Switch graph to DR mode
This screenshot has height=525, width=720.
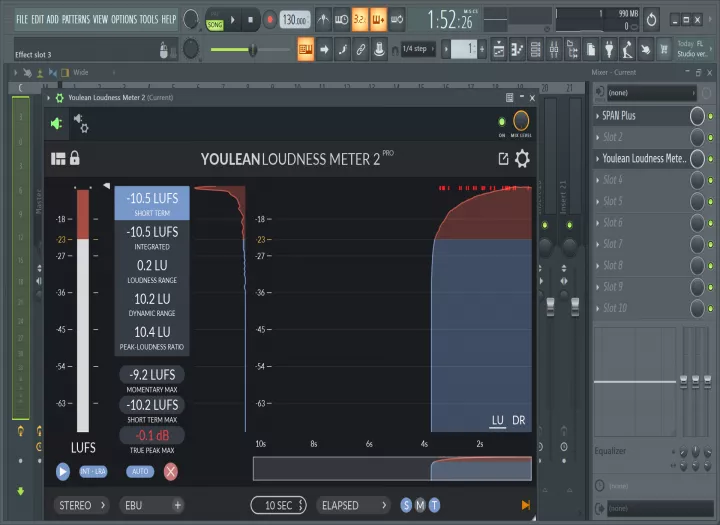(x=519, y=420)
